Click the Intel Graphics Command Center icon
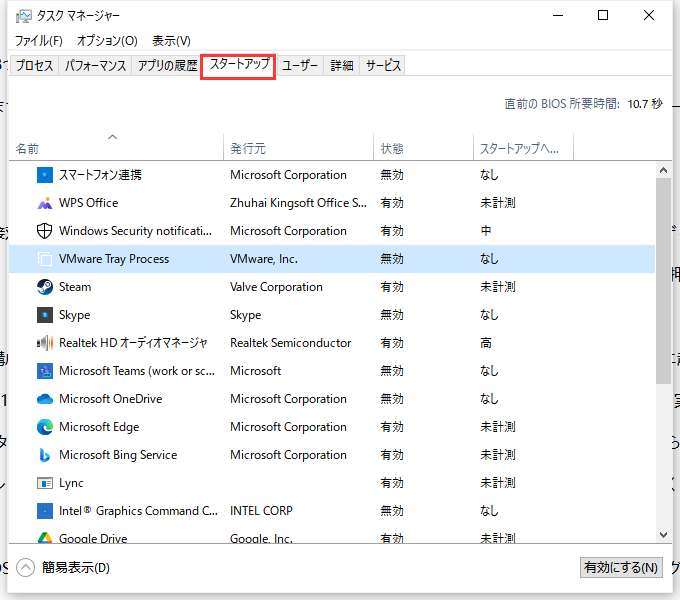680x600 pixels. [45, 511]
